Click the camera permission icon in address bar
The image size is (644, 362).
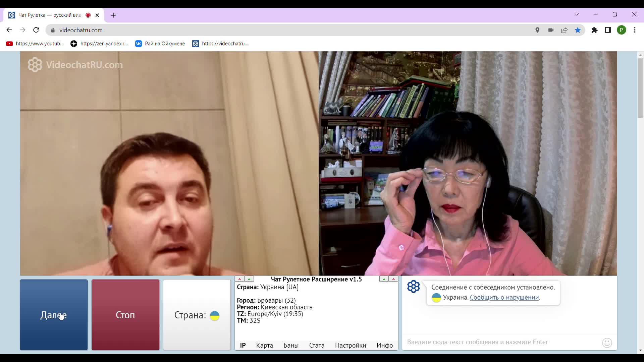click(x=551, y=30)
